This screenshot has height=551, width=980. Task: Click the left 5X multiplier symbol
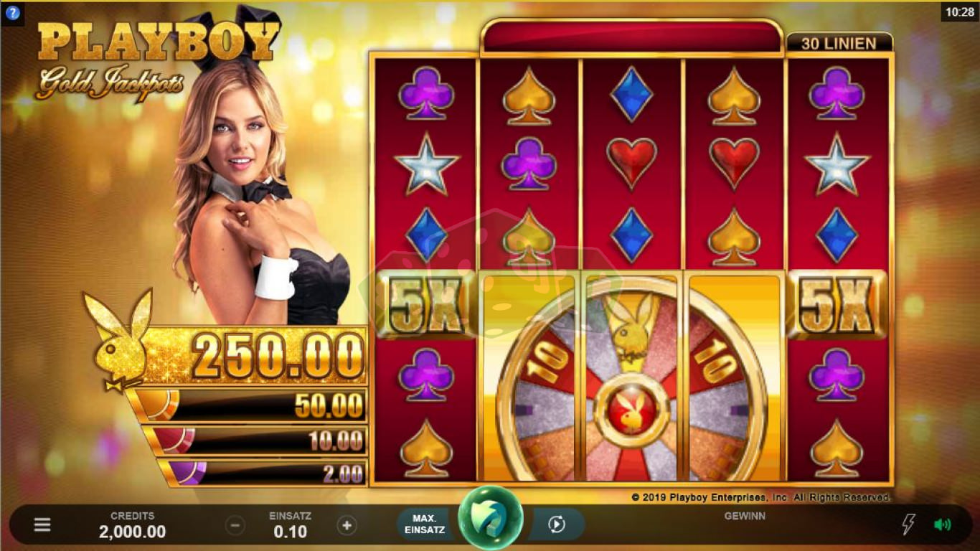(x=426, y=304)
